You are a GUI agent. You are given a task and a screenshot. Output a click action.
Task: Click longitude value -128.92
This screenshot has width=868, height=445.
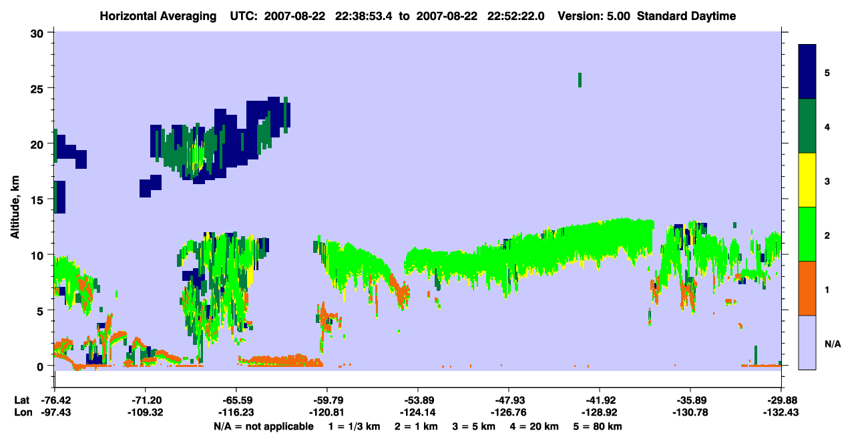pyautogui.click(x=600, y=413)
